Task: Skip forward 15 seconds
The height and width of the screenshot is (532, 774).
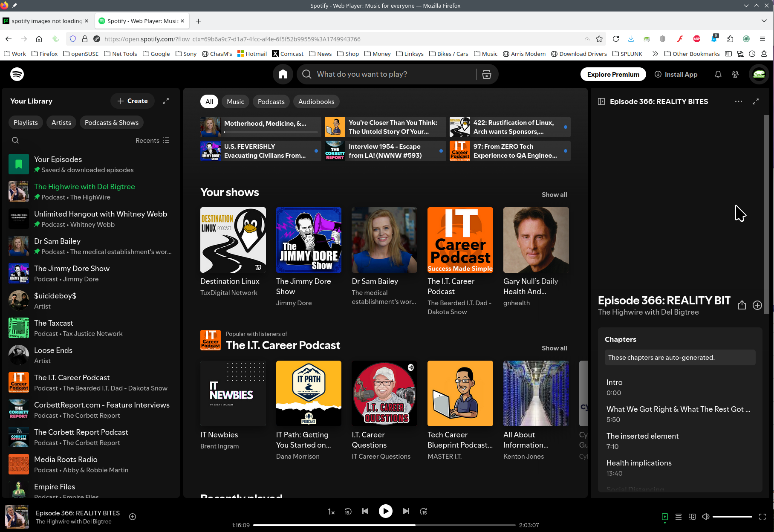Action: (x=423, y=511)
